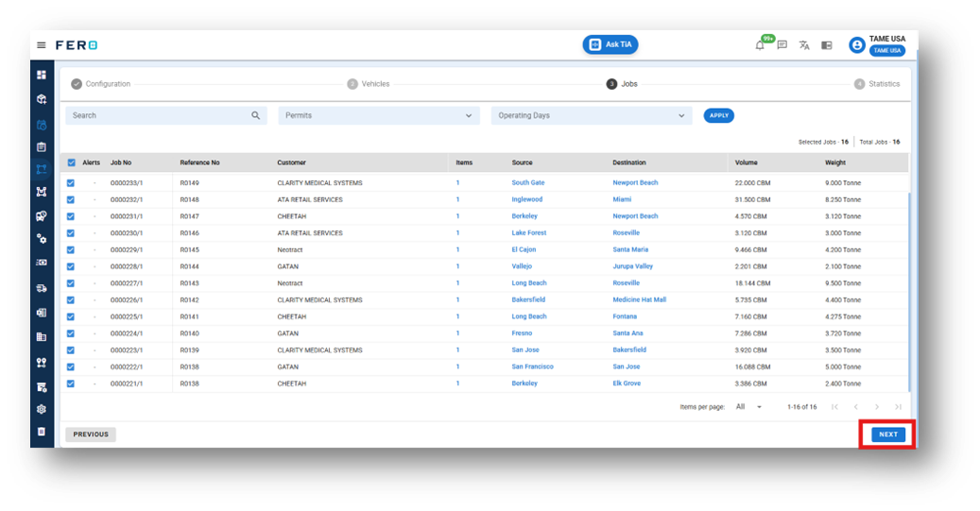The width and height of the screenshot is (980, 511).
Task: Uncheck the job 0000221/1 checkbox
Action: (71, 383)
